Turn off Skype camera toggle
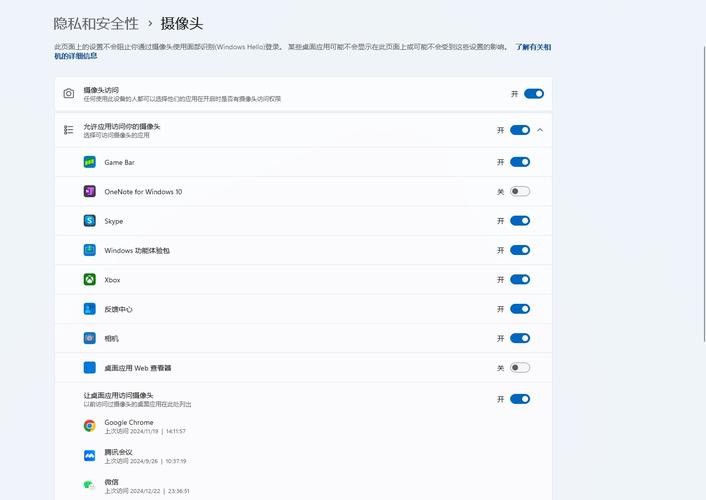Screen dimensions: 706x500 coord(520,221)
